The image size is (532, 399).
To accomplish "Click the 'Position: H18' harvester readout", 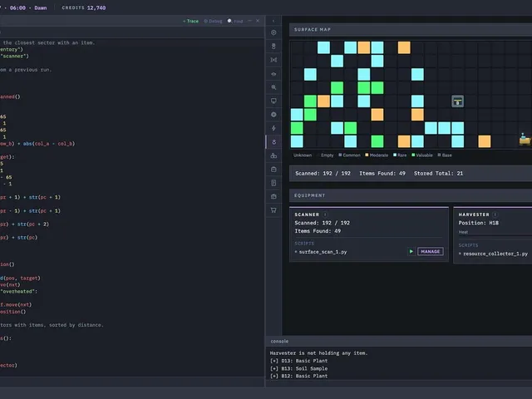I will point(479,223).
